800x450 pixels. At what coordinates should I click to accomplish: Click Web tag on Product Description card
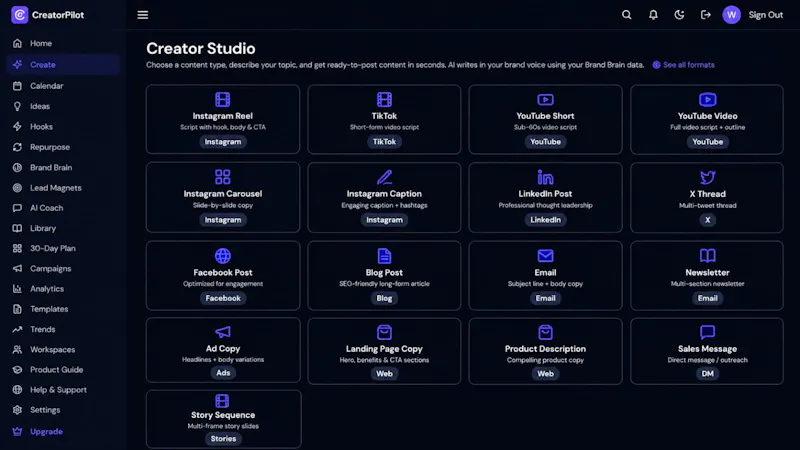pos(545,373)
